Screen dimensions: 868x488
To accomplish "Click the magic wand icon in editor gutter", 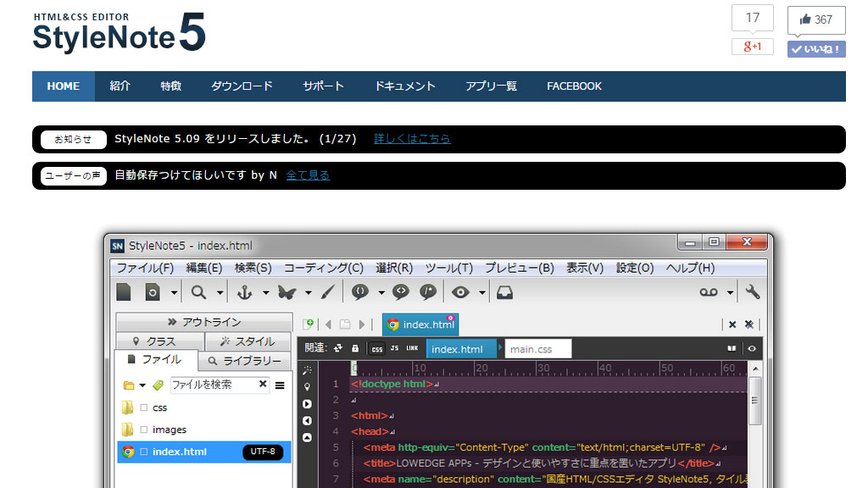I will coord(307,370).
